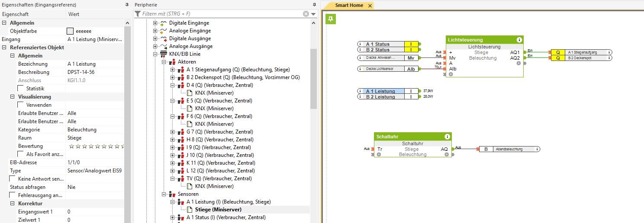
Task: Collapse the top Allgemein section in Eigenschaften
Action: pos(4,23)
